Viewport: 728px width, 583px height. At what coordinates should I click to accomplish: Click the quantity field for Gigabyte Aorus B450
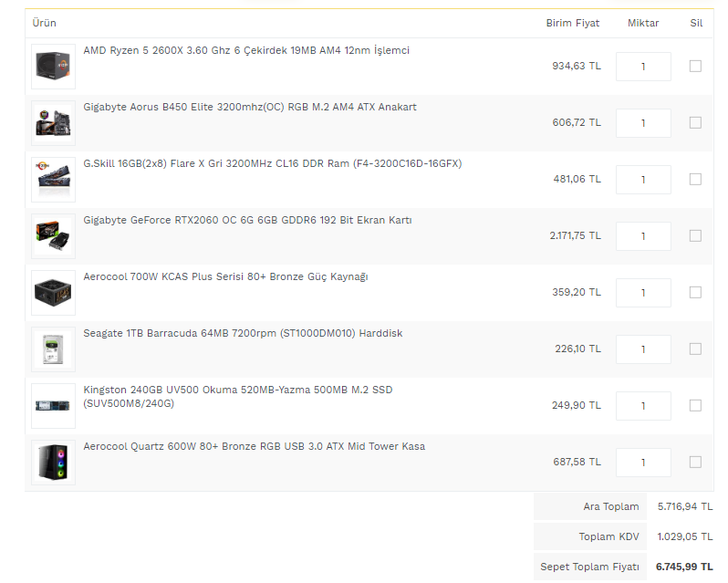pos(643,122)
